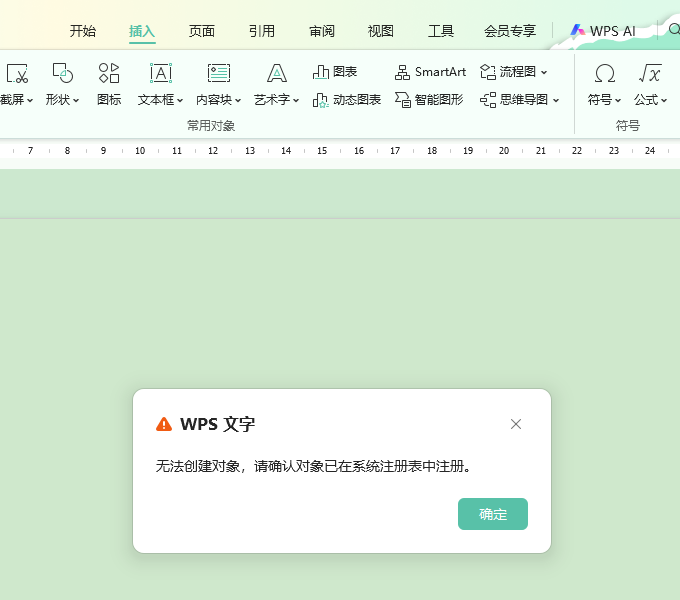
Task: Expand the 形状 dropdown arrow
Action: (x=76, y=101)
